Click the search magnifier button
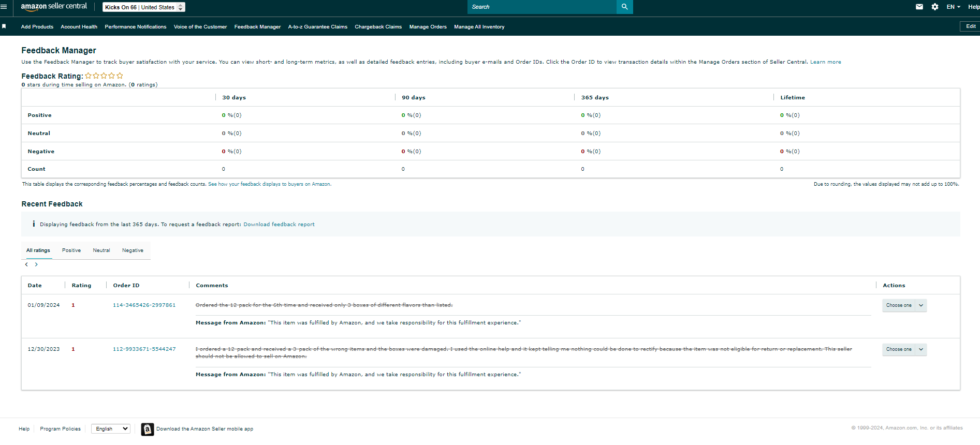 [x=624, y=7]
